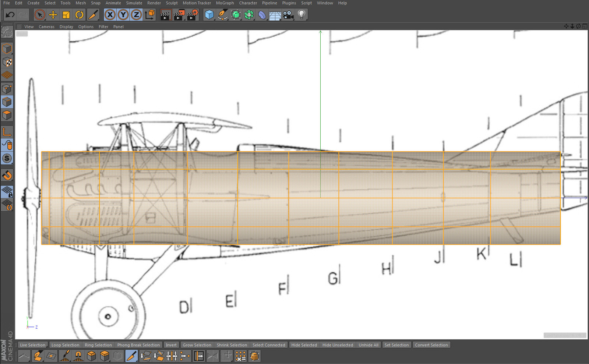Click Planar Workplane grid rotate icon

pyautogui.click(x=7, y=205)
